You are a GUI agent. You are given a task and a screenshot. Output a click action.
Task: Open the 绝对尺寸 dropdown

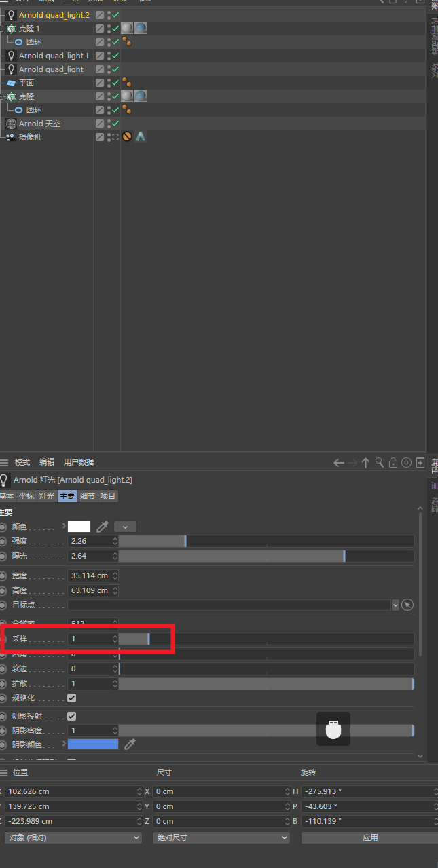coord(221,837)
